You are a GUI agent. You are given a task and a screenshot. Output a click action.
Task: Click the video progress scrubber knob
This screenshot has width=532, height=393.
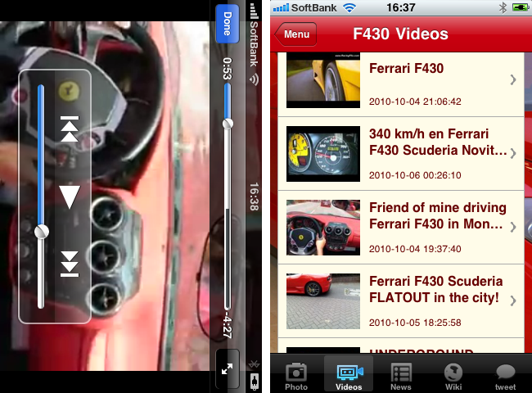228,123
